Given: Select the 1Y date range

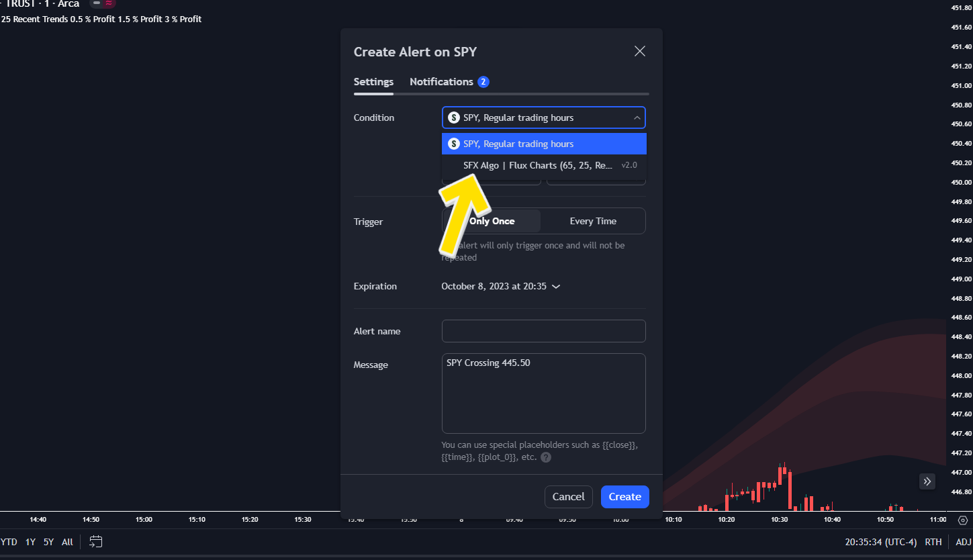Looking at the screenshot, I should (x=30, y=542).
